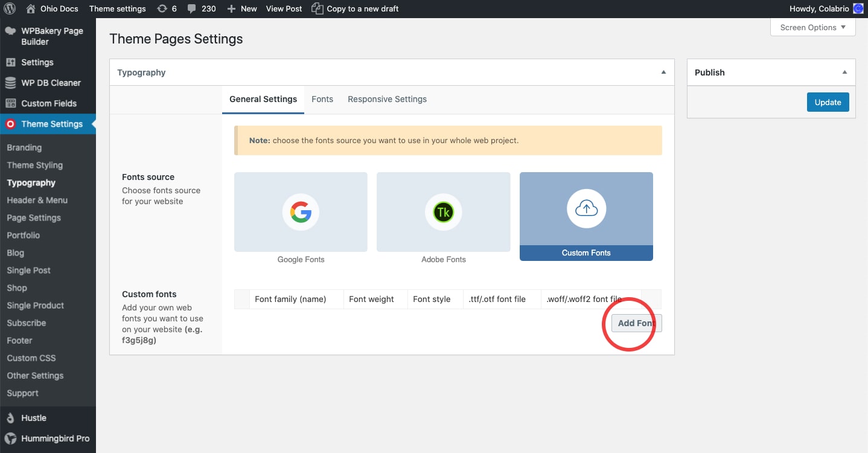This screenshot has height=453, width=868.
Task: Click the Hummingbird Pro bird icon
Action: pos(10,439)
